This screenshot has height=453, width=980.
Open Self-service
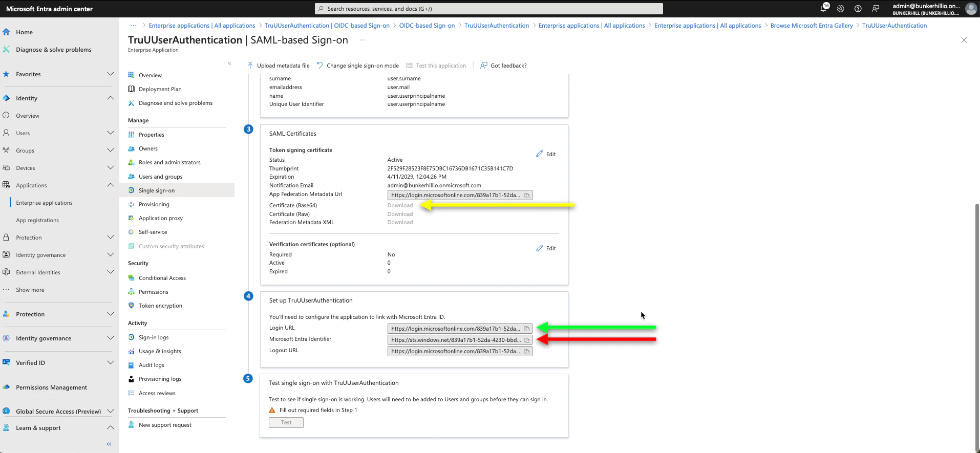[153, 232]
